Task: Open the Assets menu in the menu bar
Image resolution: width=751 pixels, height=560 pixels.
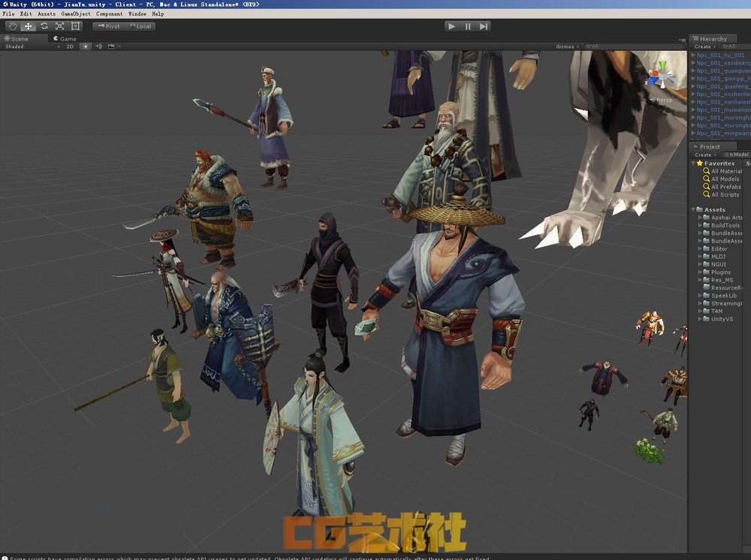Action: [x=47, y=14]
